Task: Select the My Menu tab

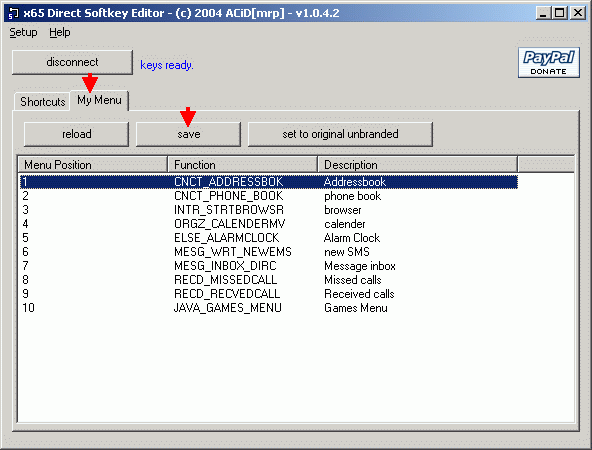Action: (99, 100)
